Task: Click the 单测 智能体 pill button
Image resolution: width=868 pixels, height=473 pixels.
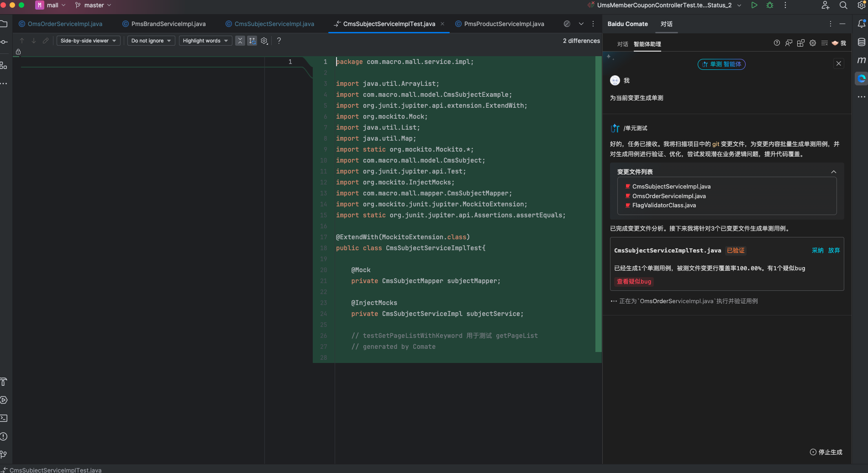Action: [x=721, y=64]
